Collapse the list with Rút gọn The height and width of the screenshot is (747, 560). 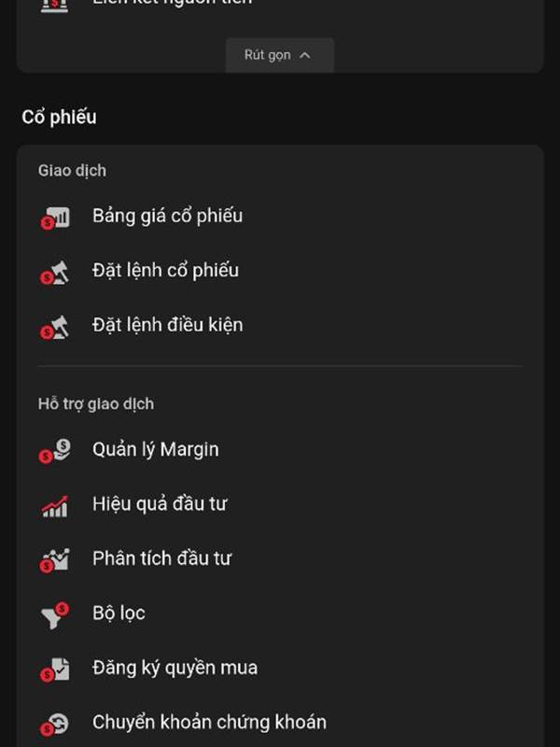(279, 55)
